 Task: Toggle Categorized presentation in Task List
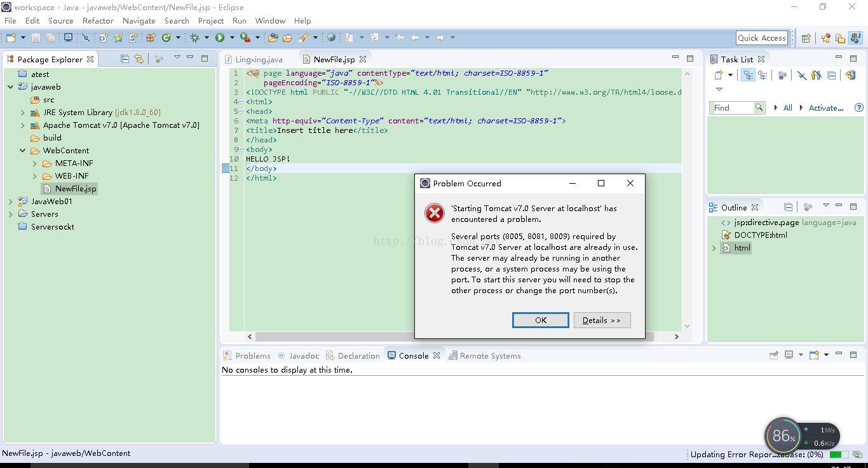click(748, 75)
